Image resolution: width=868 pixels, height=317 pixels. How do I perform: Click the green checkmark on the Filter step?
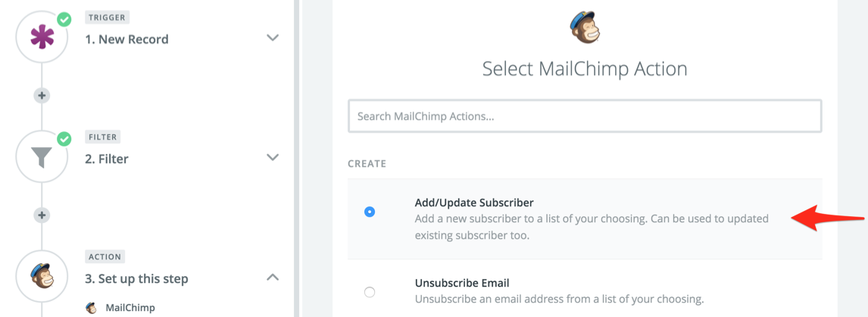[64, 139]
